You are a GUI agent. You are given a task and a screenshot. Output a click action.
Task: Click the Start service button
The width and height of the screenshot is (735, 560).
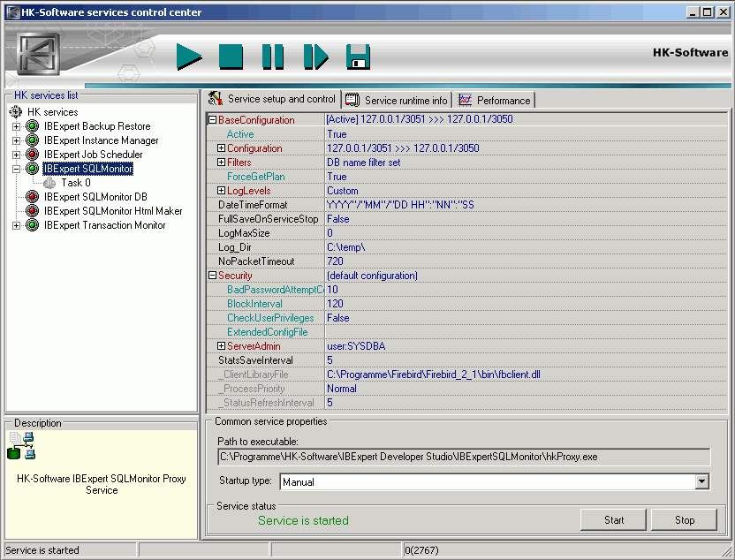[614, 519]
